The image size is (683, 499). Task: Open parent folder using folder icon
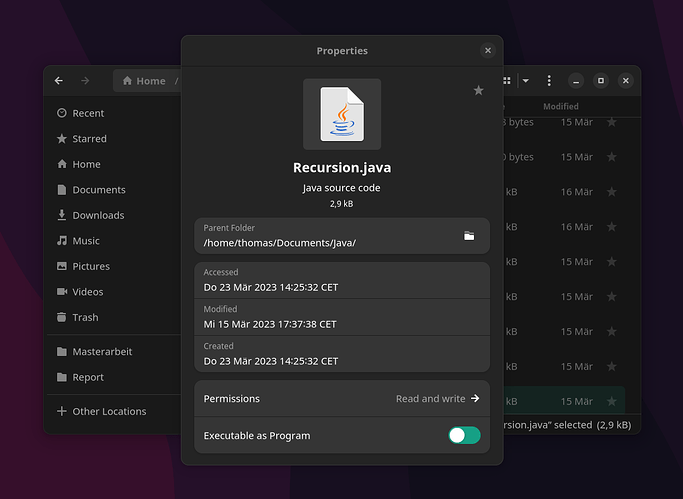click(x=469, y=236)
